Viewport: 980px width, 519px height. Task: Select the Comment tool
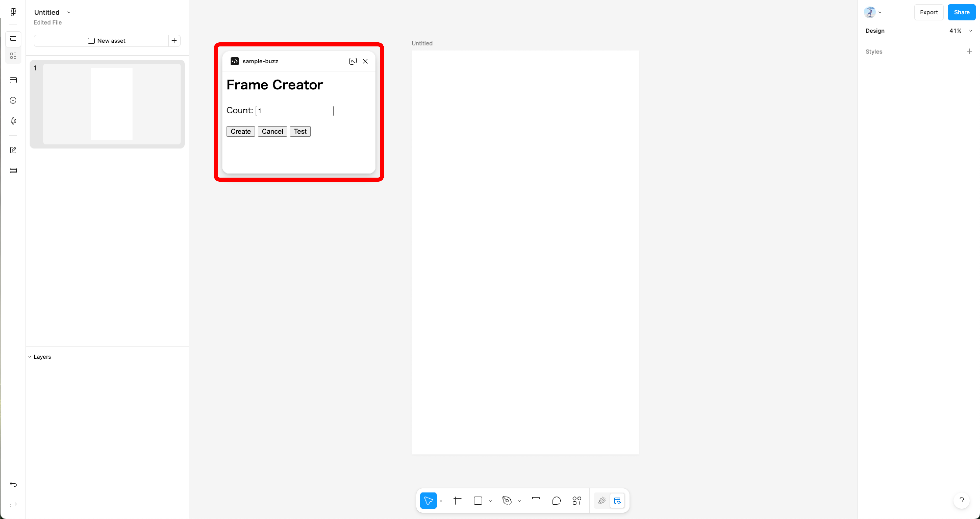pos(556,501)
